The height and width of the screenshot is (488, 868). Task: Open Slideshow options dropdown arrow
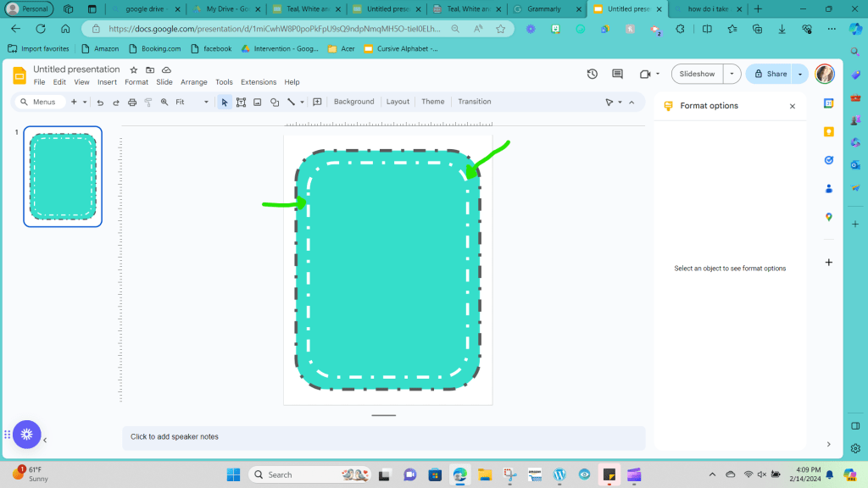pos(732,74)
